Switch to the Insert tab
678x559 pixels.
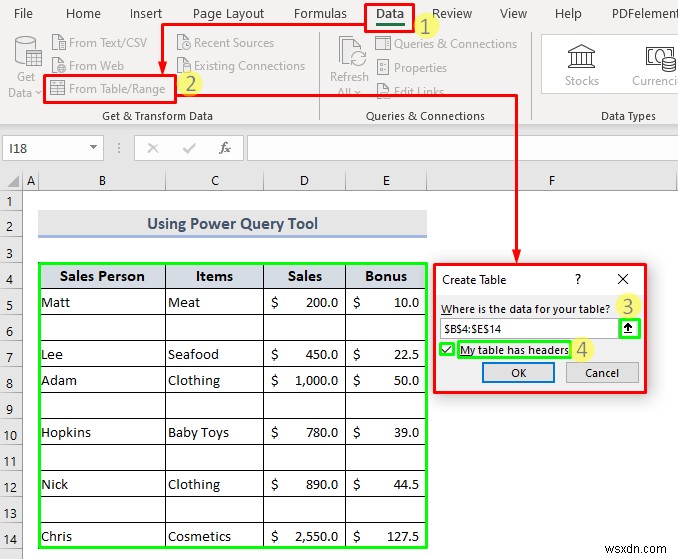tap(146, 13)
